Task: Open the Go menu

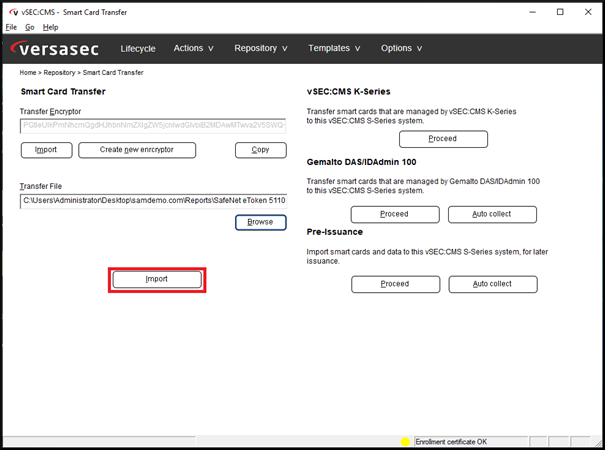Action: (x=30, y=27)
